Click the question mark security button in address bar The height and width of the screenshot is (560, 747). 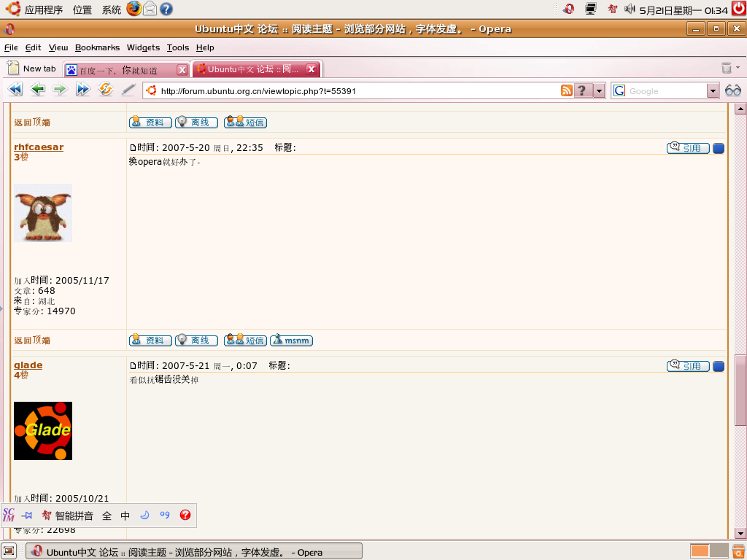point(583,90)
